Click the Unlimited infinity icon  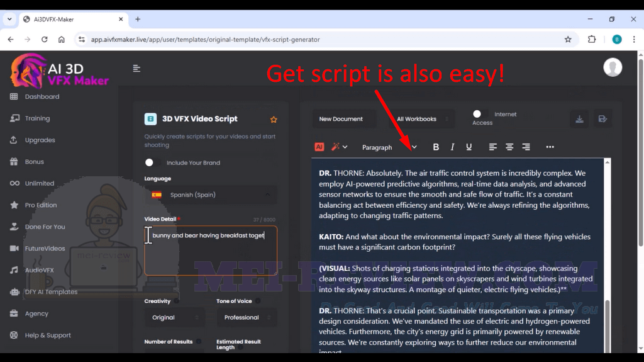pyautogui.click(x=14, y=183)
